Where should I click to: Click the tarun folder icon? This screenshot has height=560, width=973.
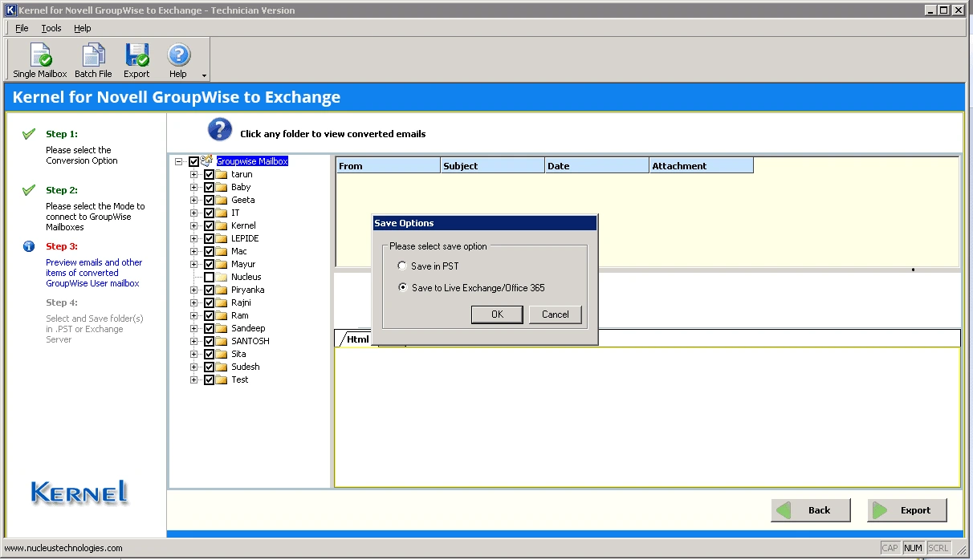[x=222, y=174]
